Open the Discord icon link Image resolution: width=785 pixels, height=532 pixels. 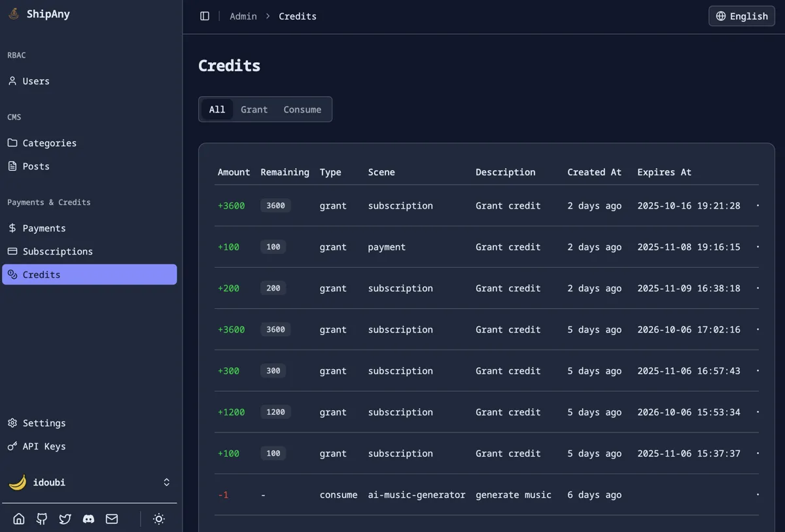[88, 519]
